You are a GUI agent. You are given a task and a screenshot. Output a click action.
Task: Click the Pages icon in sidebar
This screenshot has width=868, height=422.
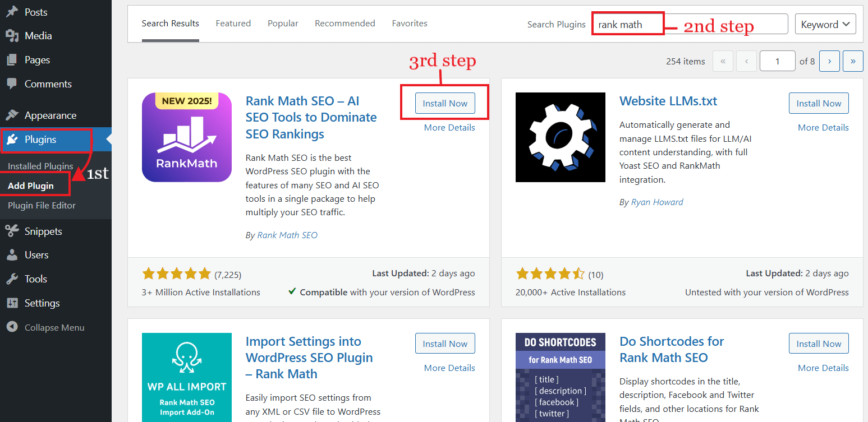tap(12, 60)
